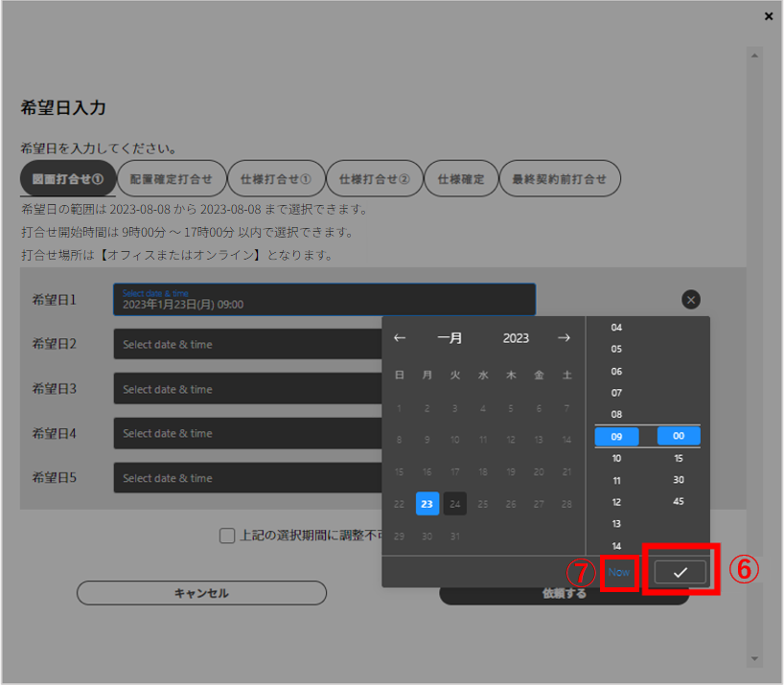
Task: Click the 依頼する submit button
Action: pyautogui.click(x=564, y=594)
